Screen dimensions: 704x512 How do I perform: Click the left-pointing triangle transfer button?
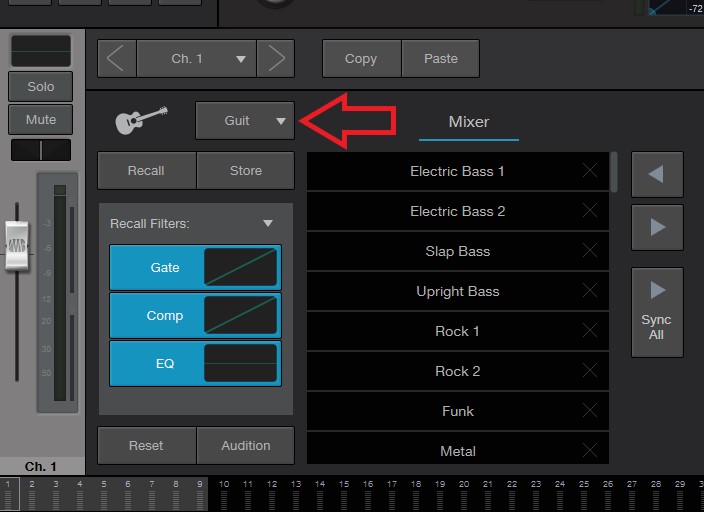click(x=657, y=174)
